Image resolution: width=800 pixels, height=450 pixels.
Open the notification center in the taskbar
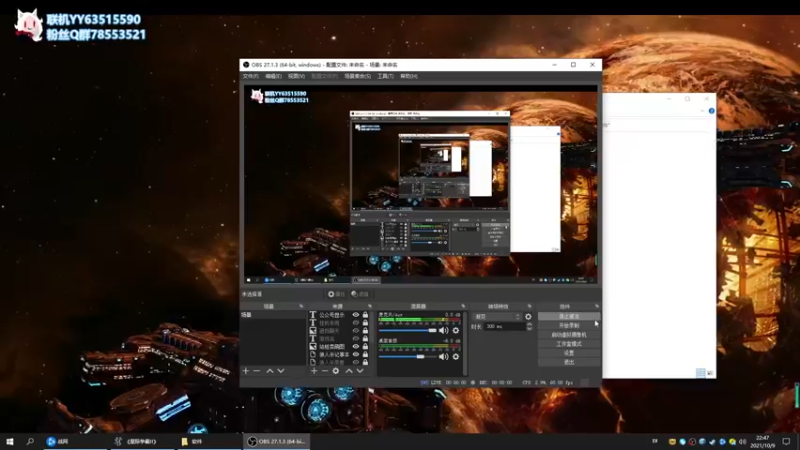[786, 441]
